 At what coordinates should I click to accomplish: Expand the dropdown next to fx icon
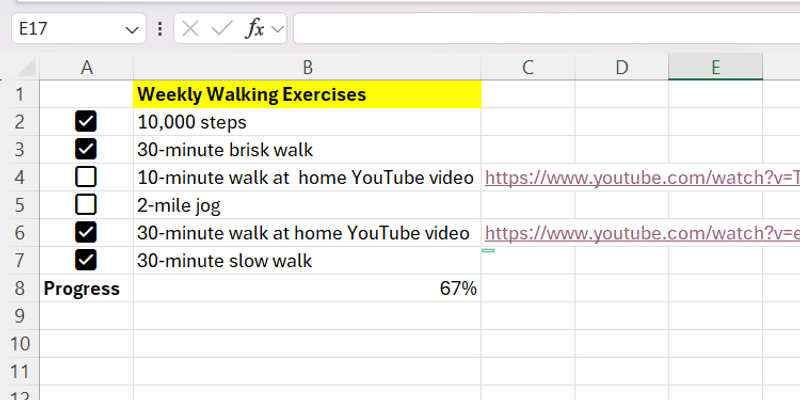277,30
